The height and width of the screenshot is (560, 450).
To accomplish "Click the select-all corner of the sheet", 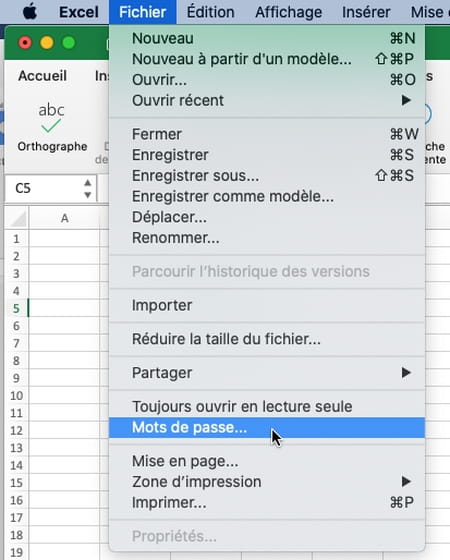I will 17,218.
